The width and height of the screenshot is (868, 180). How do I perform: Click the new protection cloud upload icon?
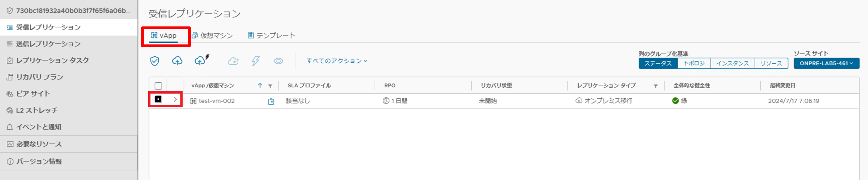(x=178, y=61)
